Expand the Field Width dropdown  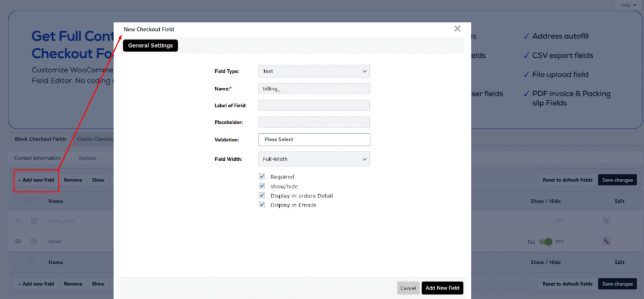pos(314,160)
